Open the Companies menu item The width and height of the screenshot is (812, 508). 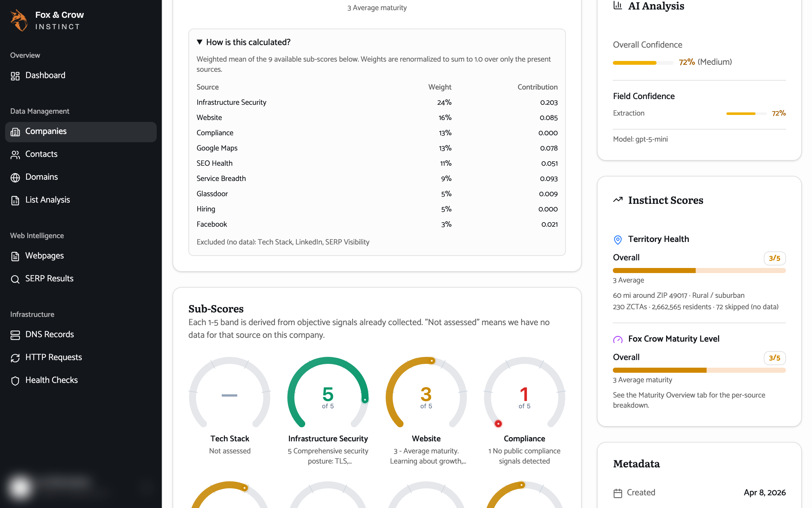81,132
